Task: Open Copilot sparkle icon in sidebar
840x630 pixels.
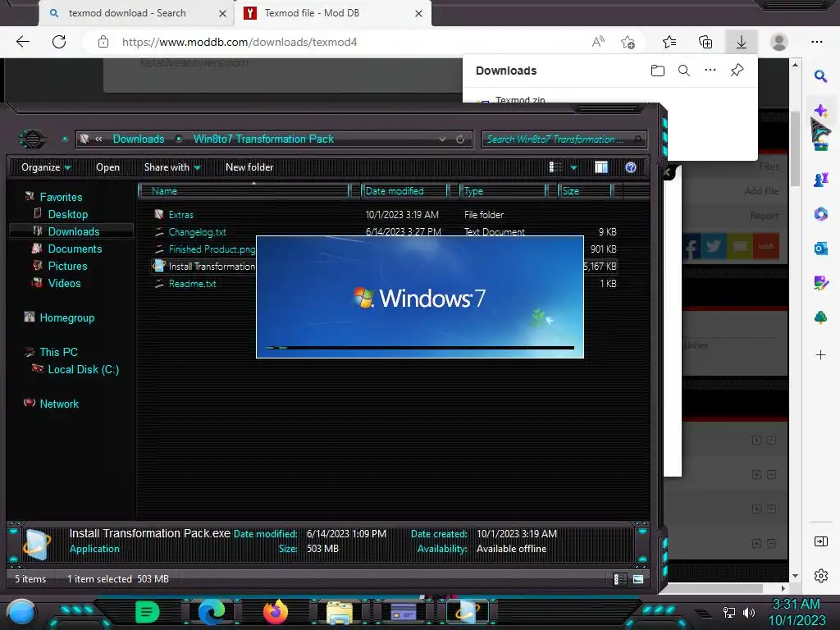Action: coord(820,111)
